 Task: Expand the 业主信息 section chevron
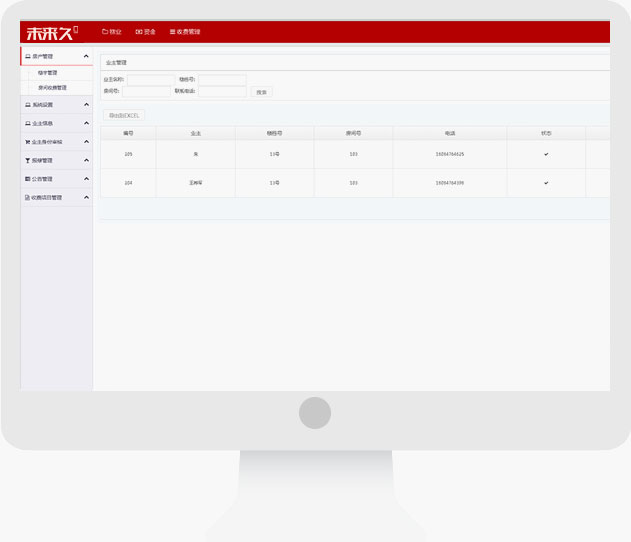86,124
